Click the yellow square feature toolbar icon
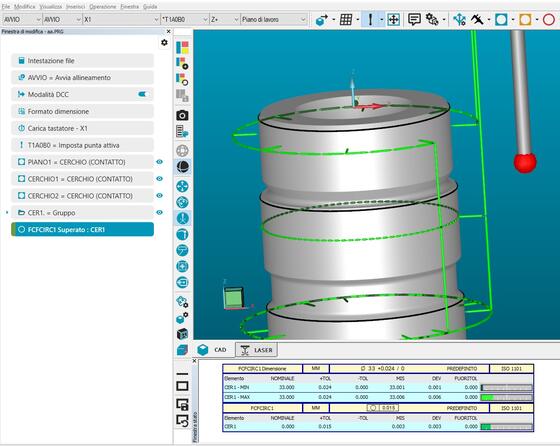The width and height of the screenshot is (560, 446). coord(525,20)
